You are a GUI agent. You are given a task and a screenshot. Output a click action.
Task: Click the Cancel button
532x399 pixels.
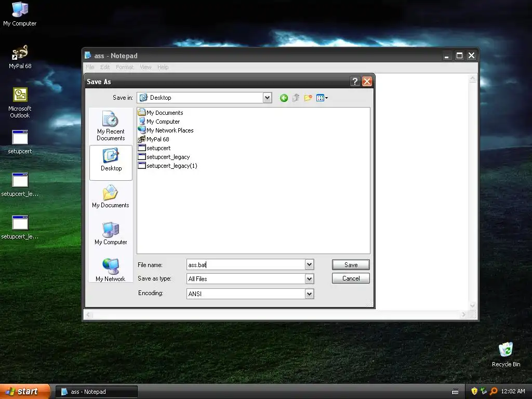(x=351, y=278)
